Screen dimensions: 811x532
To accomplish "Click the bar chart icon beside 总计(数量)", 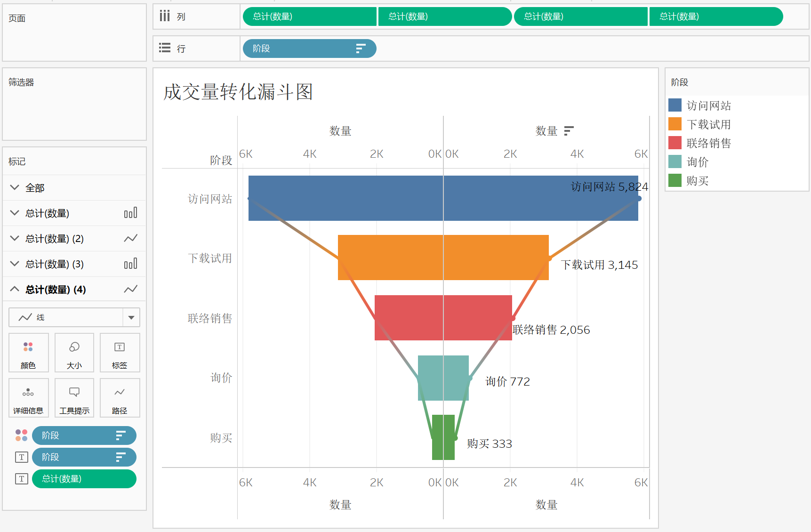I will [x=130, y=213].
